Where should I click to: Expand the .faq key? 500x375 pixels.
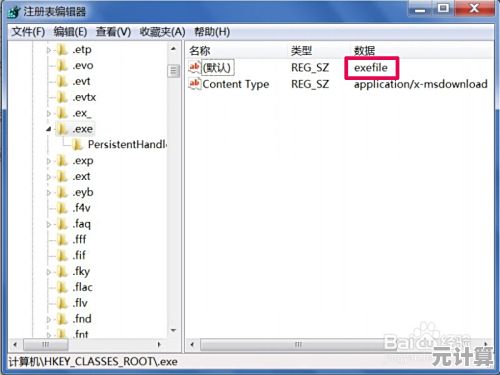click(49, 224)
